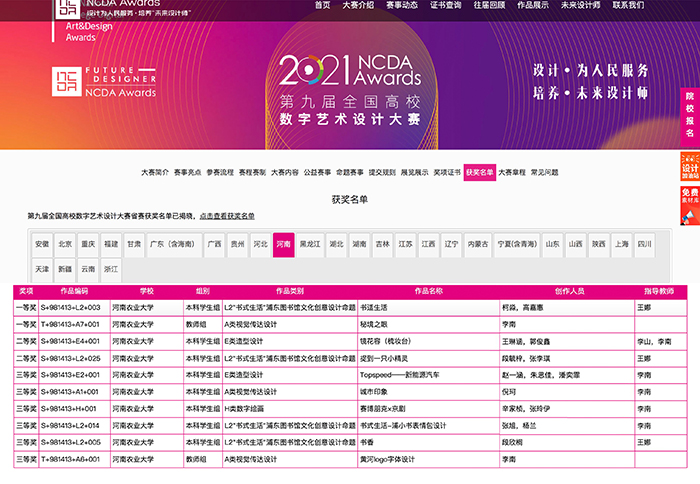
Task: Switch to the 四川 province tab
Action: (x=645, y=244)
